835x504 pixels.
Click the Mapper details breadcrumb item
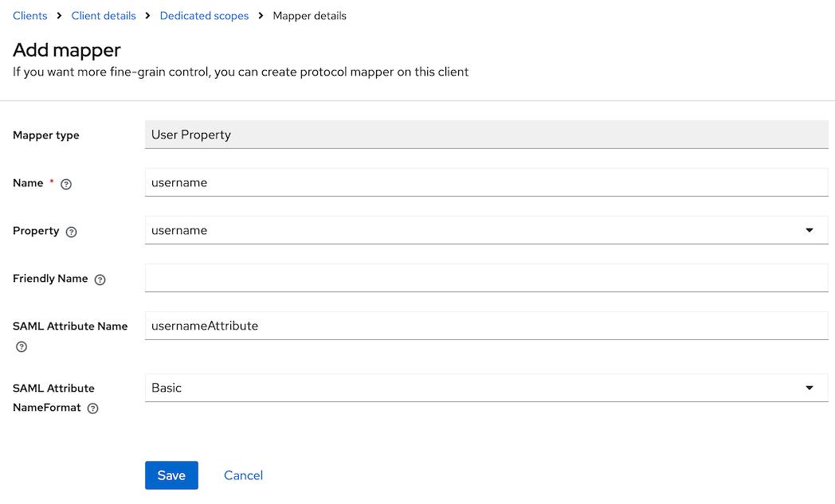click(x=309, y=16)
